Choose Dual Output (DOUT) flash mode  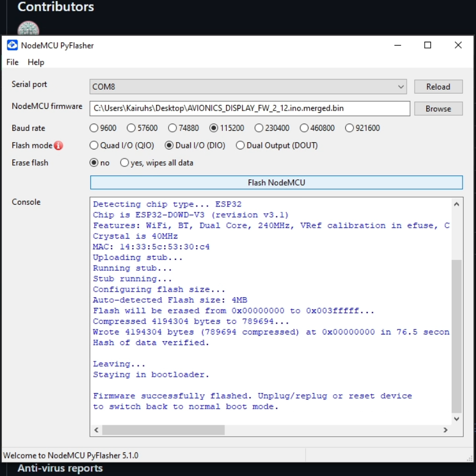pos(276,146)
